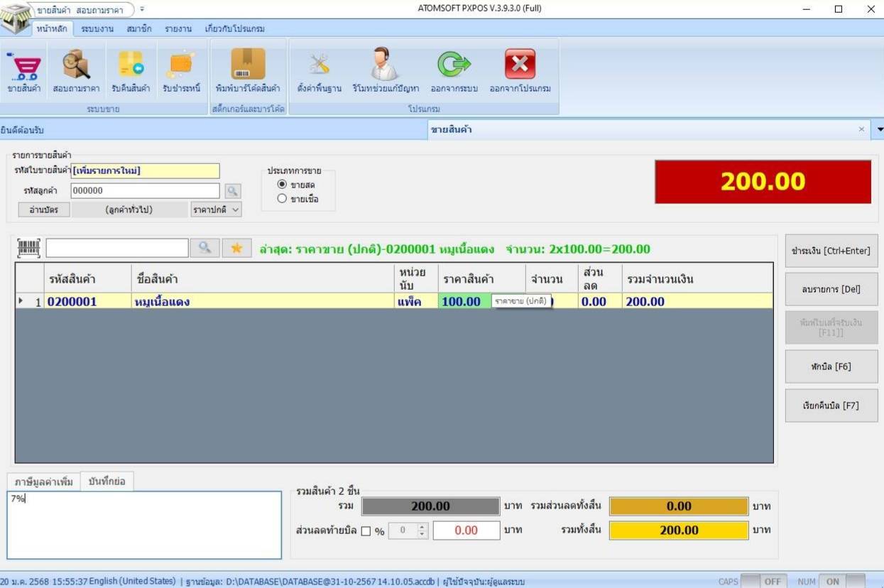Viewport: 884px width, 588px height.
Task: Open quick access toolbar customize arrow
Action: tap(142, 9)
